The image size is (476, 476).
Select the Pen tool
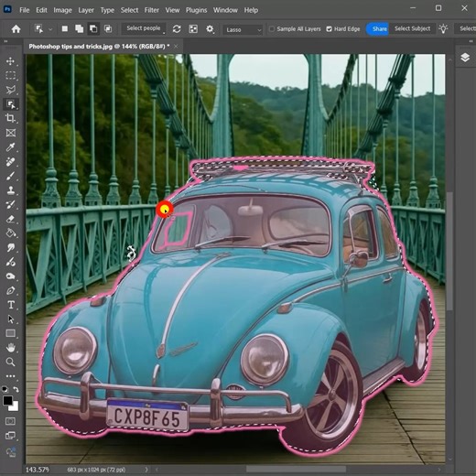click(x=10, y=290)
